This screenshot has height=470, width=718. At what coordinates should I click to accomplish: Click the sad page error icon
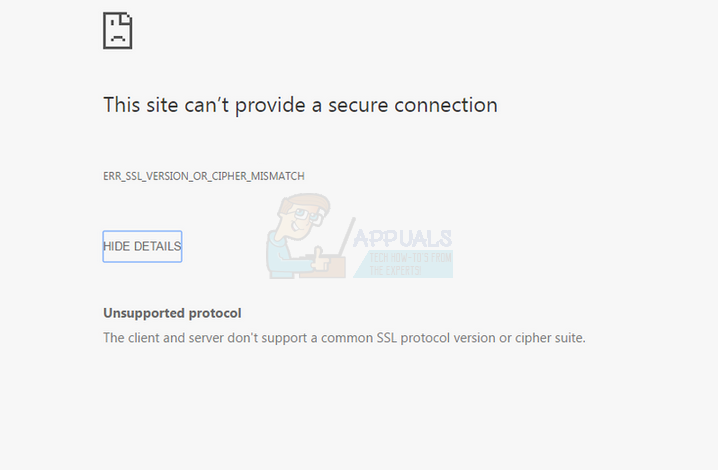[118, 30]
